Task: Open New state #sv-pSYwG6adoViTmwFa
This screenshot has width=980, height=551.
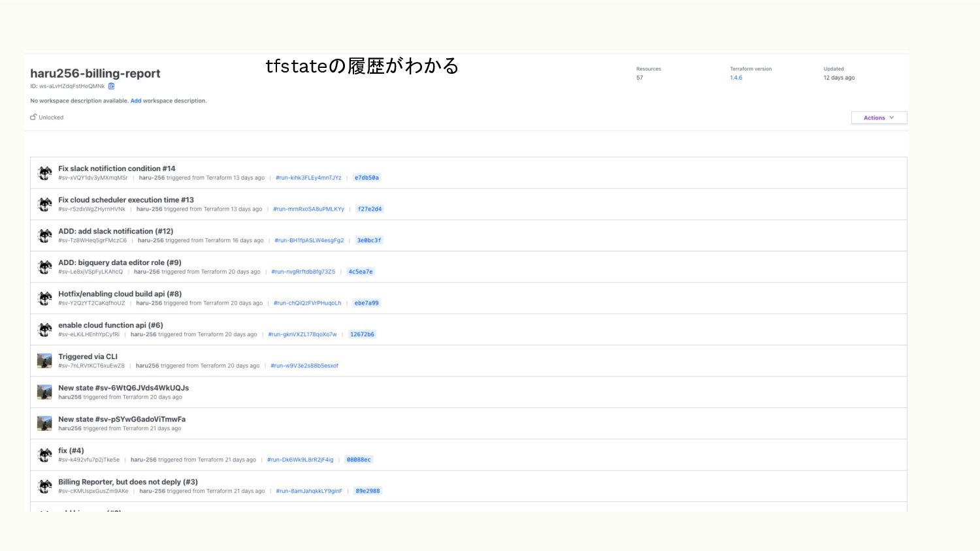Action: pyautogui.click(x=122, y=419)
